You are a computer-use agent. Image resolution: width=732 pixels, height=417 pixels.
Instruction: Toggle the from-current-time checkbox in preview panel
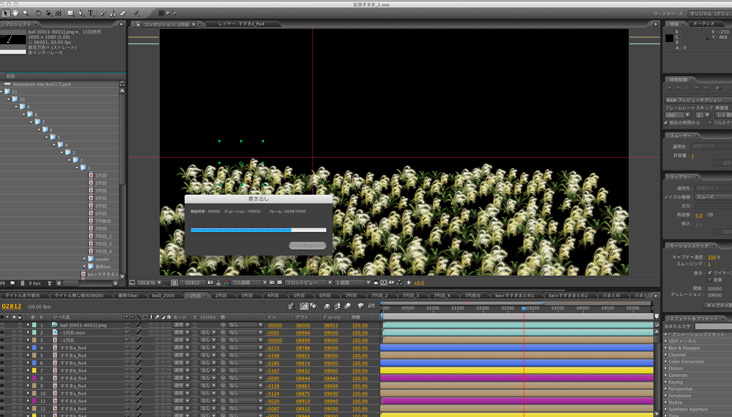coord(668,122)
